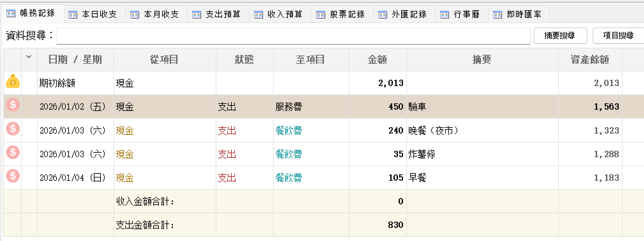Select the 2026/01/04 (日) date cell
The height and width of the screenshot is (241, 644).
click(75, 178)
